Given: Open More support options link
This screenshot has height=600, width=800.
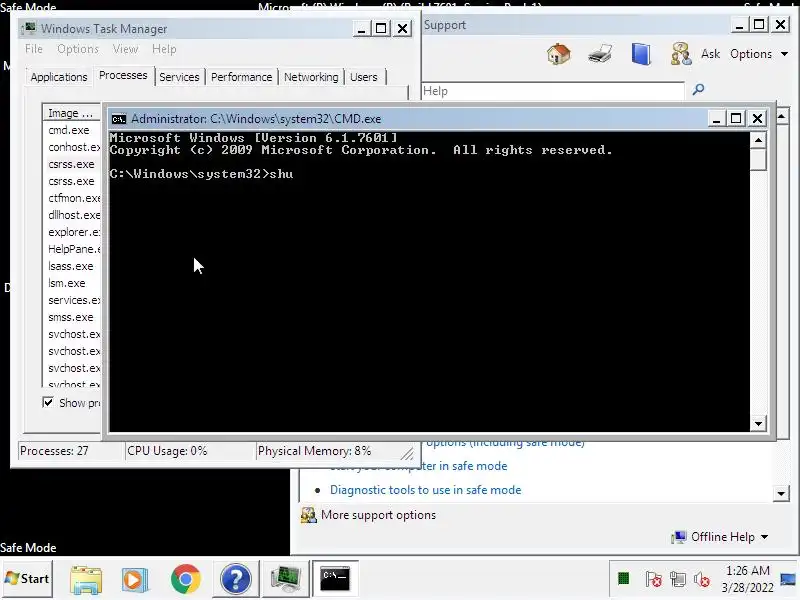Looking at the screenshot, I should 379,515.
